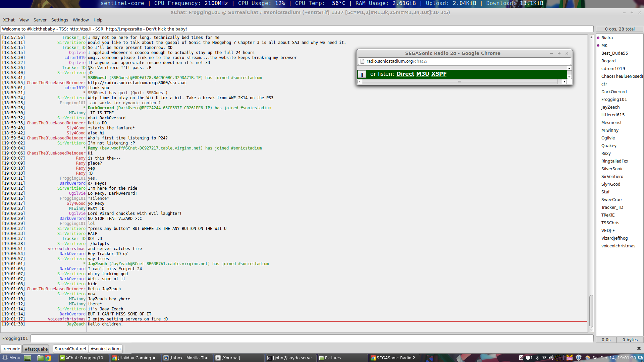Click the chat scrollbar down arrow
The height and width of the screenshot is (362, 644).
pyautogui.click(x=591, y=329)
